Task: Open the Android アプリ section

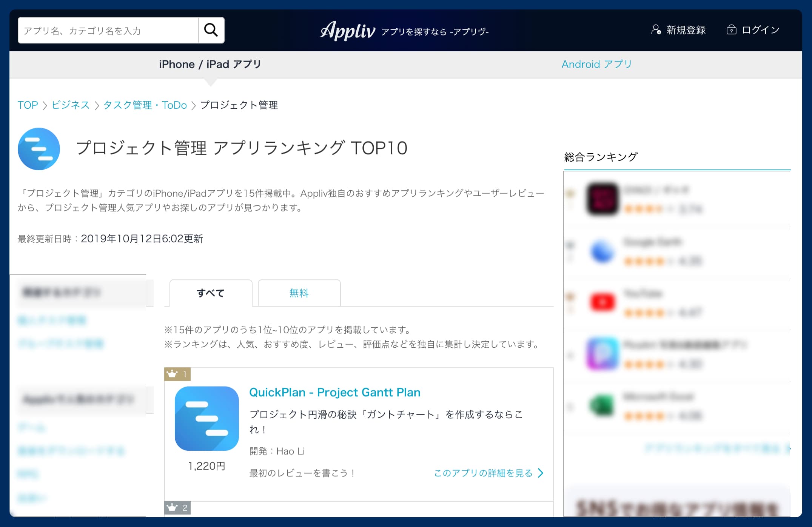Action: 596,64
